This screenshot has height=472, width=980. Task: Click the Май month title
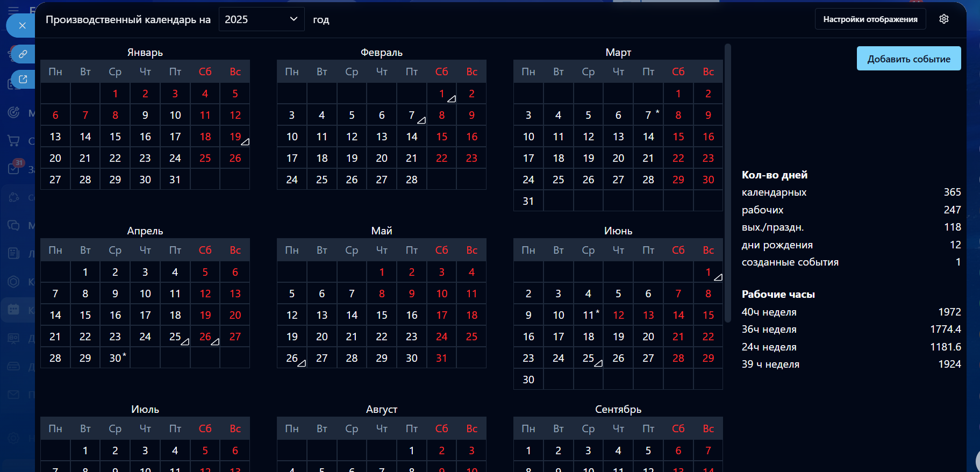(x=382, y=231)
